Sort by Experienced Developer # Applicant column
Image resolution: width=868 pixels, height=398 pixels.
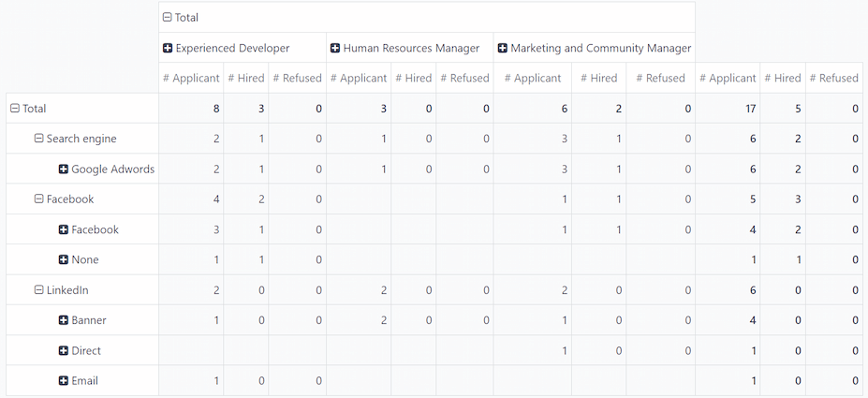coord(191,78)
